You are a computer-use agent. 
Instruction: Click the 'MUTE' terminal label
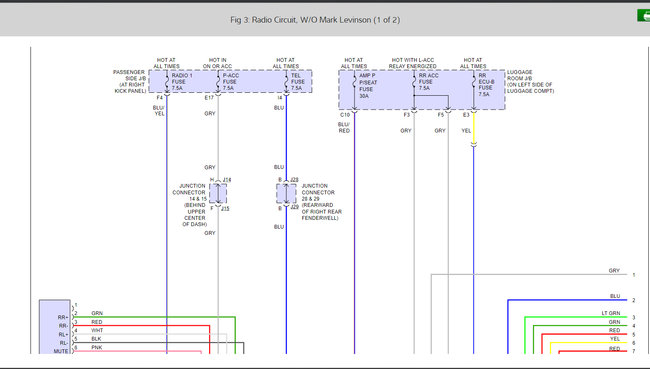[61, 352]
